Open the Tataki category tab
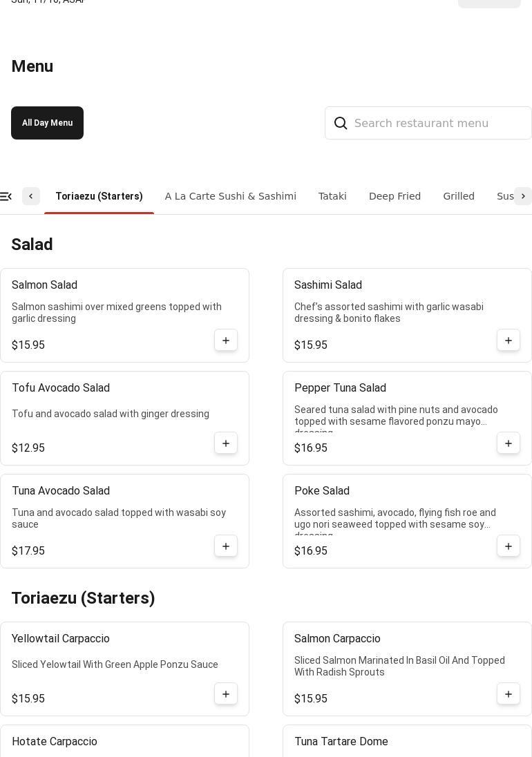 pos(332,196)
